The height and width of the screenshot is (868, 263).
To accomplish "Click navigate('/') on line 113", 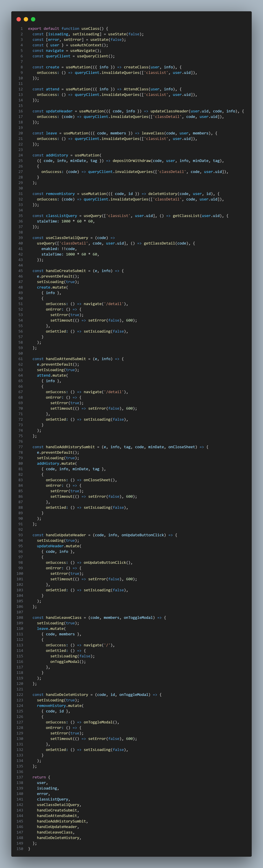I will pos(98,645).
